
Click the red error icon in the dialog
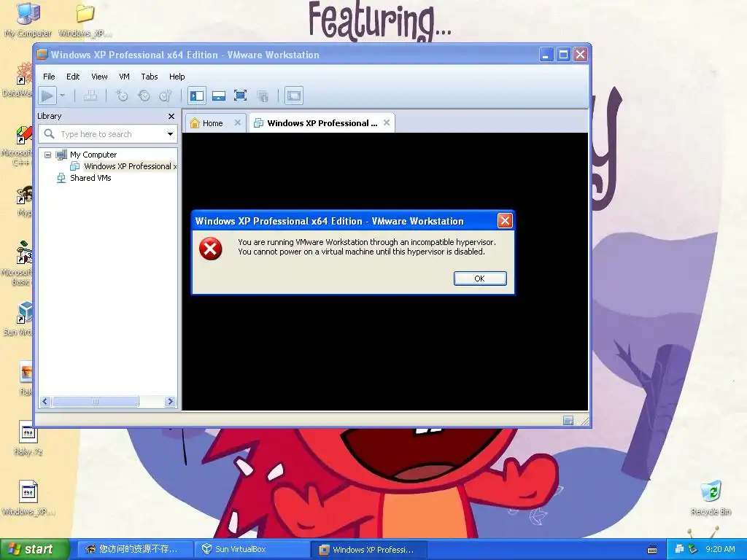pyautogui.click(x=211, y=249)
